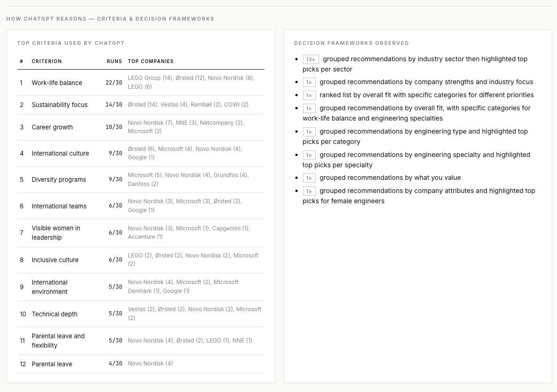Select 'Career growth' criterion row label
This screenshot has height=392, width=557.
tap(52, 127)
